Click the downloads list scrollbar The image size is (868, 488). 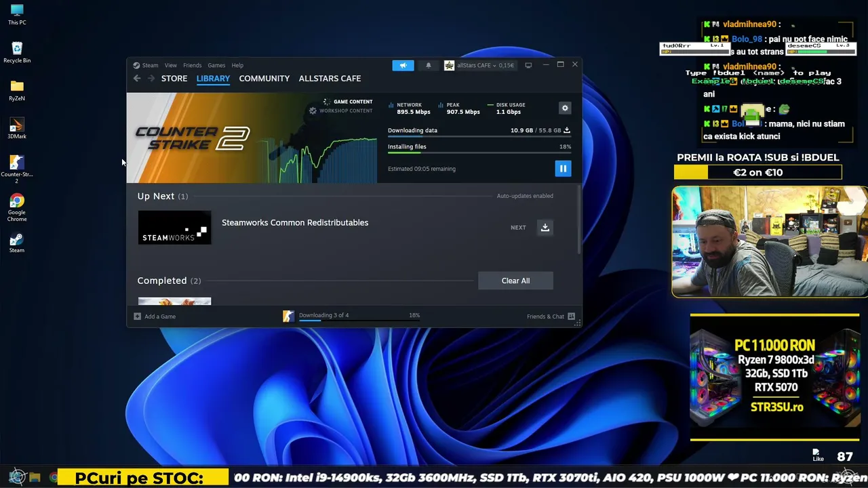point(578,220)
